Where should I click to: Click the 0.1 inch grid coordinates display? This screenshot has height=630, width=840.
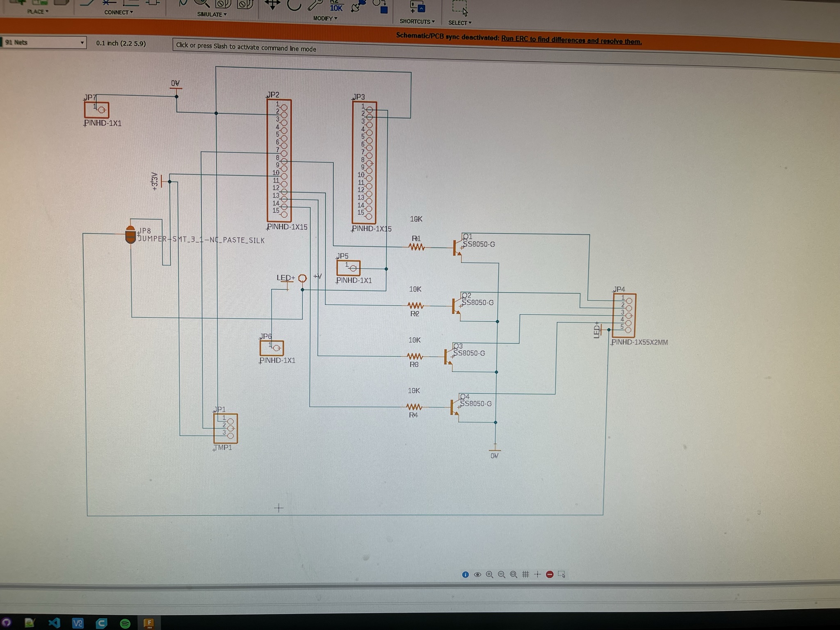pos(121,43)
